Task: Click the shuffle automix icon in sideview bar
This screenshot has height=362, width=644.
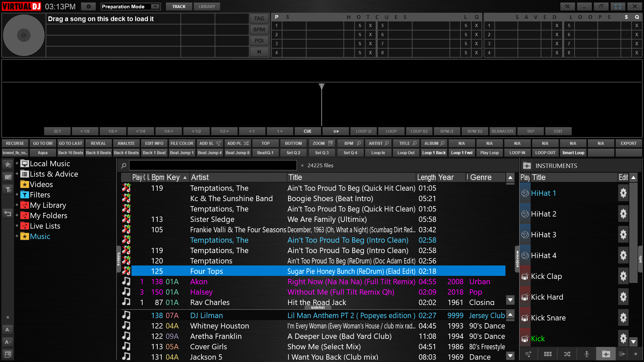Action: (567, 354)
